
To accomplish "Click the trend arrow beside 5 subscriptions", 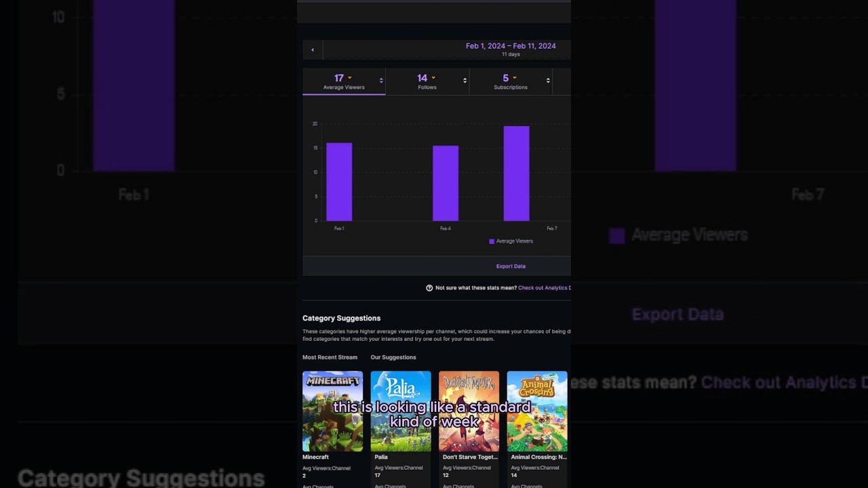I will (x=515, y=78).
